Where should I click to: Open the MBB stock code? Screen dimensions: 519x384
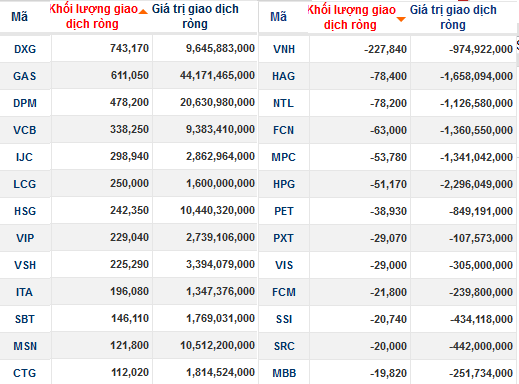(x=284, y=373)
